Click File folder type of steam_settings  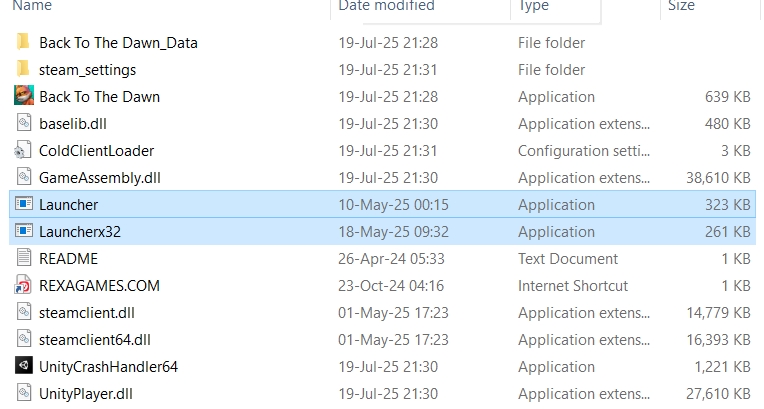[x=551, y=70]
